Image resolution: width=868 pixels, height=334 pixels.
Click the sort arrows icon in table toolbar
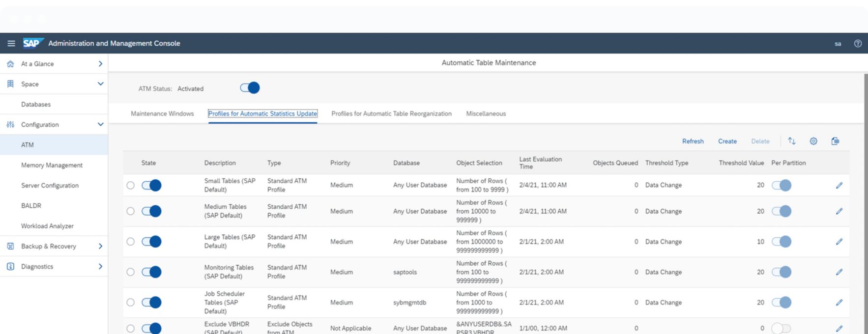[x=791, y=141]
